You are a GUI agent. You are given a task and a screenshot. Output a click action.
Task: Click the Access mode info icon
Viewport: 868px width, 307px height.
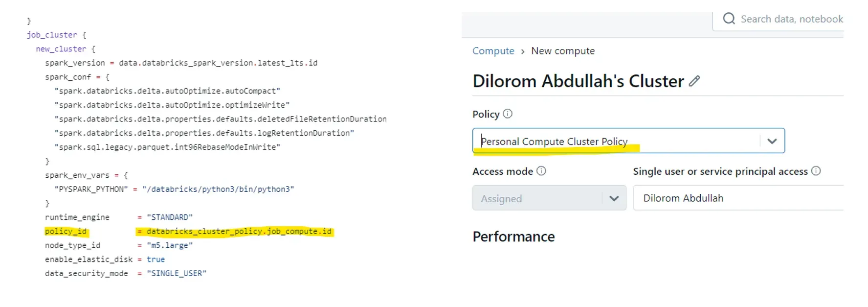click(541, 171)
